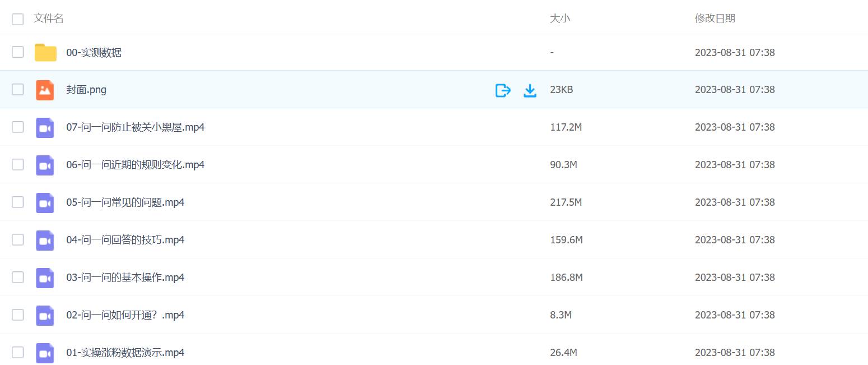Click the image icon for 封面.png

pyautogui.click(x=45, y=90)
